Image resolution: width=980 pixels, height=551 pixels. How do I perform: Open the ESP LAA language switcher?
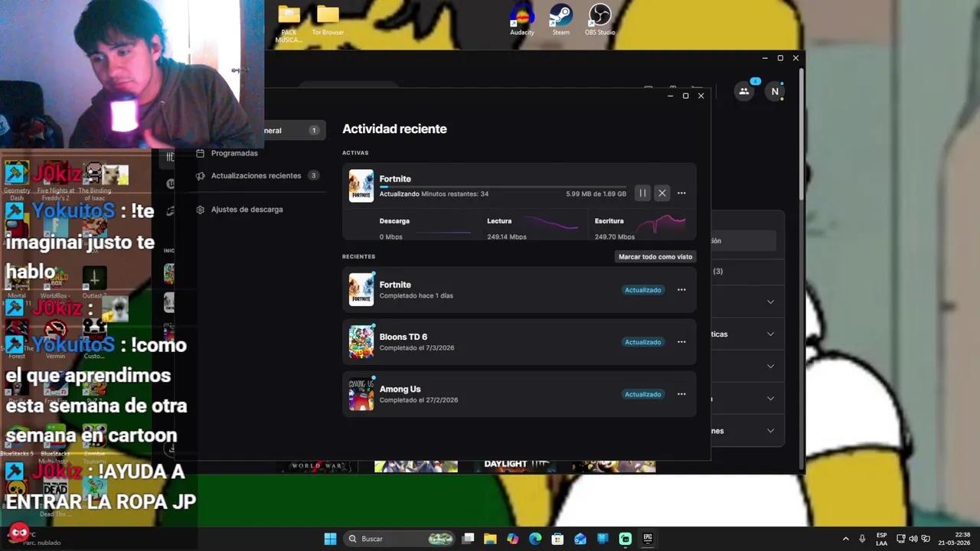point(882,539)
